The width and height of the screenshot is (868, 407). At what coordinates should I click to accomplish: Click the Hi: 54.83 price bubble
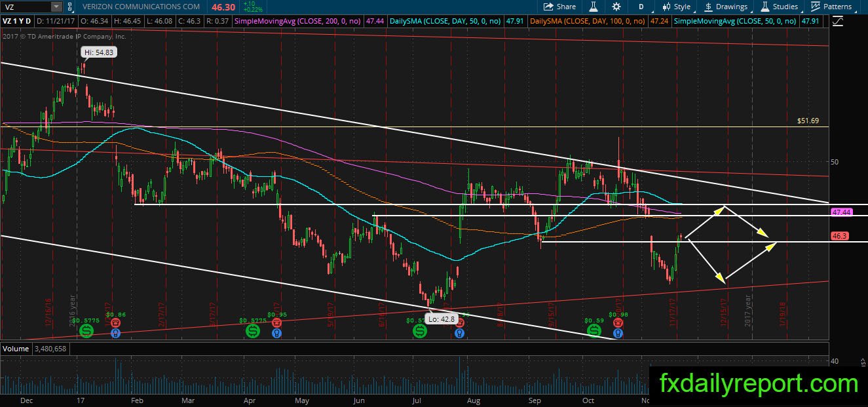[98, 52]
